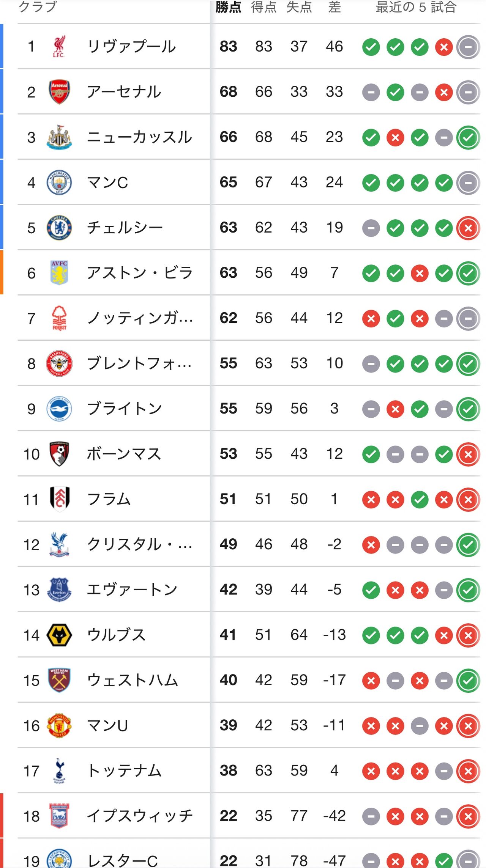
Task: Tap the Manchester United crest
Action: coord(59,725)
